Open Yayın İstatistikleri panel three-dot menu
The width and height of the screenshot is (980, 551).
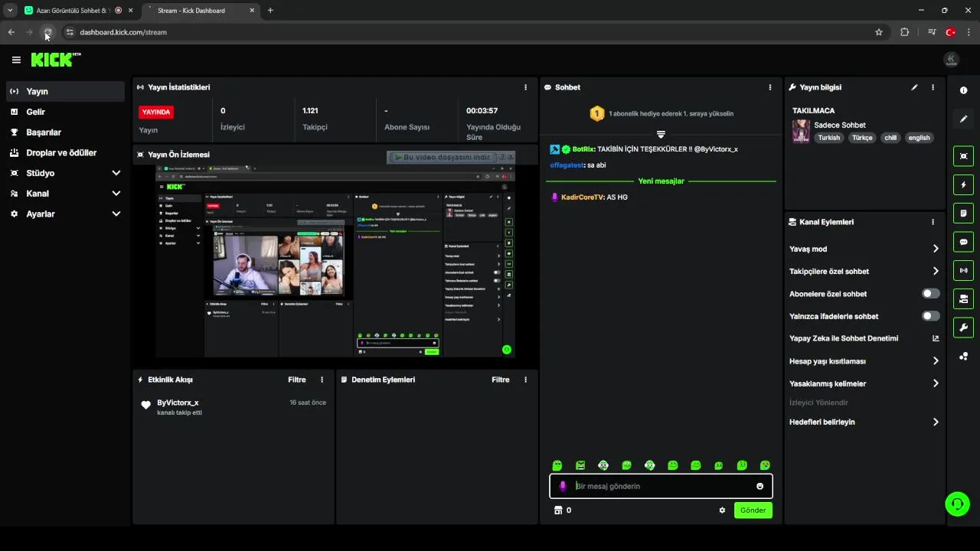[x=525, y=87]
